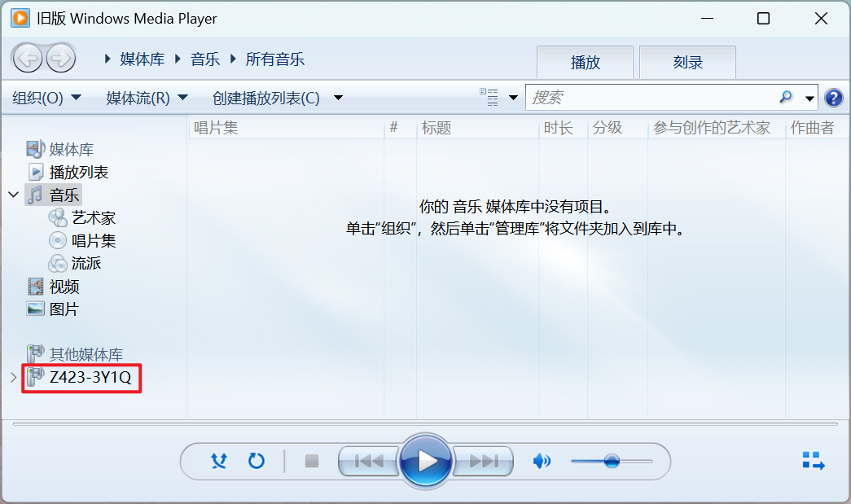This screenshot has height=504, width=851.
Task: Click the Next track button
Action: tap(483, 461)
